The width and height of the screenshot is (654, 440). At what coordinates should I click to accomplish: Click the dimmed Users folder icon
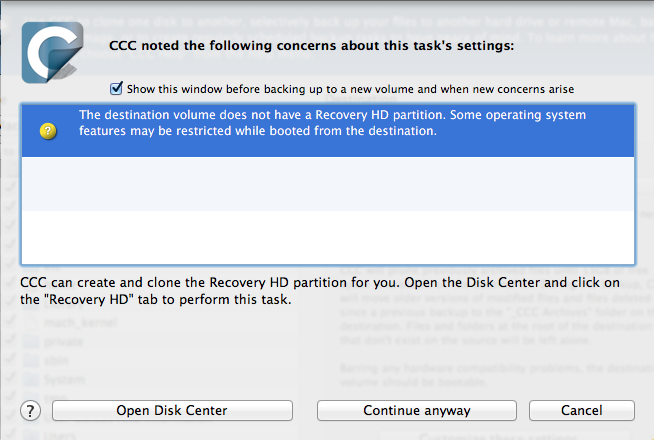[31, 435]
